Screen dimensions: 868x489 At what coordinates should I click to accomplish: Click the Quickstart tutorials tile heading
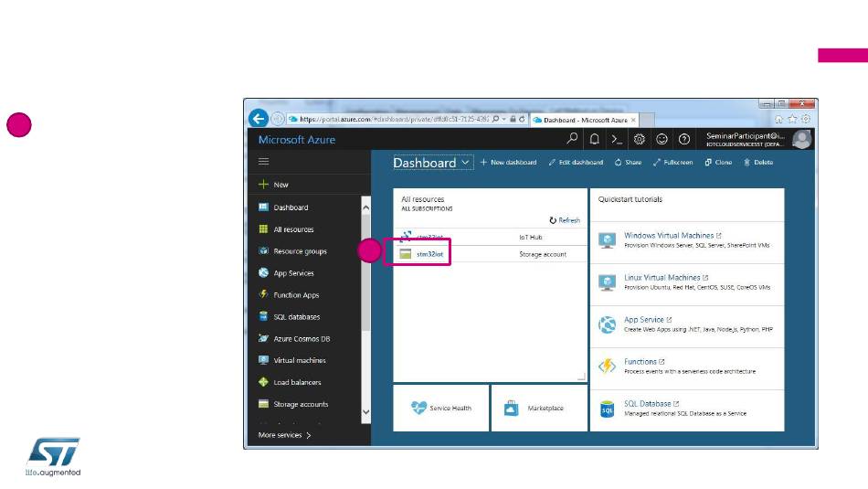click(x=630, y=199)
